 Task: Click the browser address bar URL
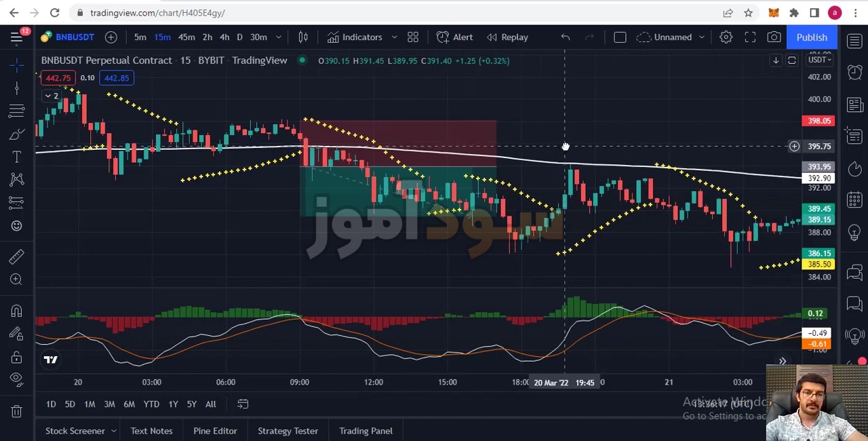tap(157, 13)
